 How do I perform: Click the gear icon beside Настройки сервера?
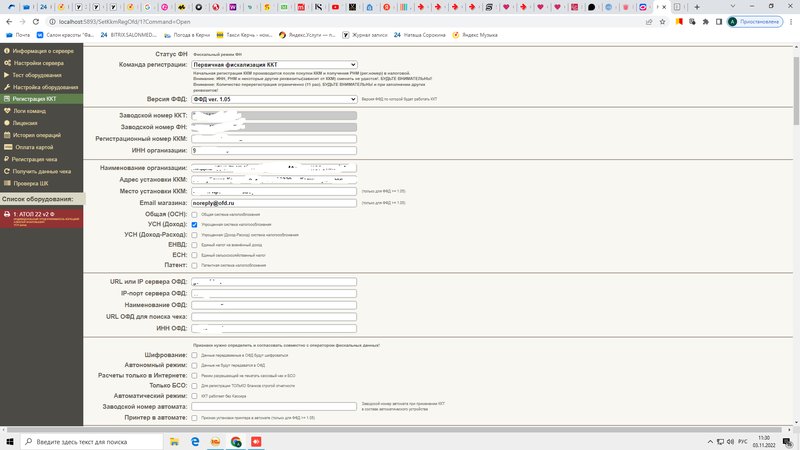tap(8, 63)
